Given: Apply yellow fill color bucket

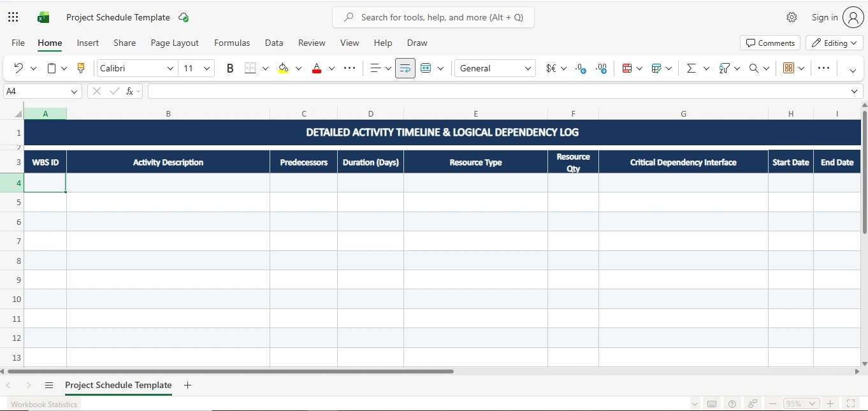Looking at the screenshot, I should pos(284,68).
